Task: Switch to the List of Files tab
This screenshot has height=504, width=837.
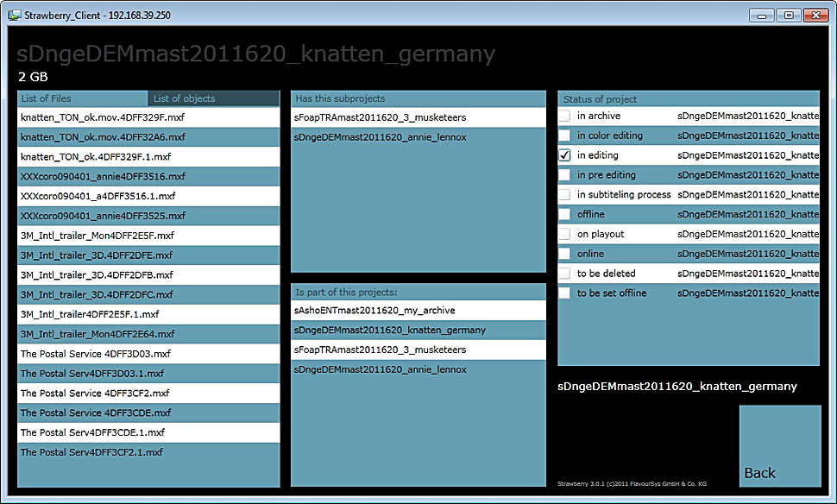Action: coord(82,98)
